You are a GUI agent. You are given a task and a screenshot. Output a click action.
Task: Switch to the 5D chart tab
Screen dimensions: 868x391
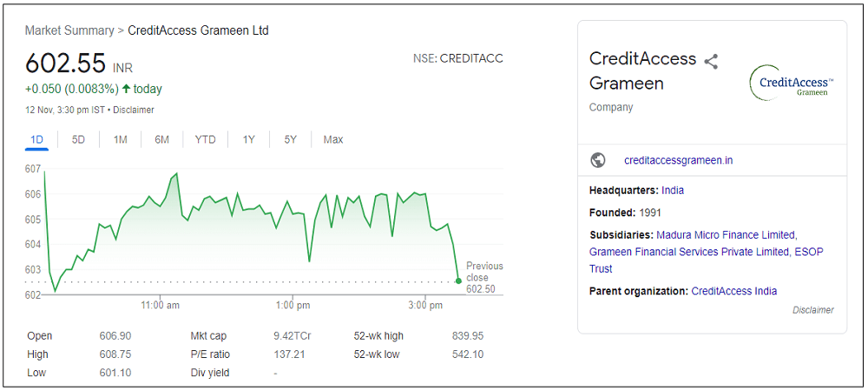click(x=78, y=140)
